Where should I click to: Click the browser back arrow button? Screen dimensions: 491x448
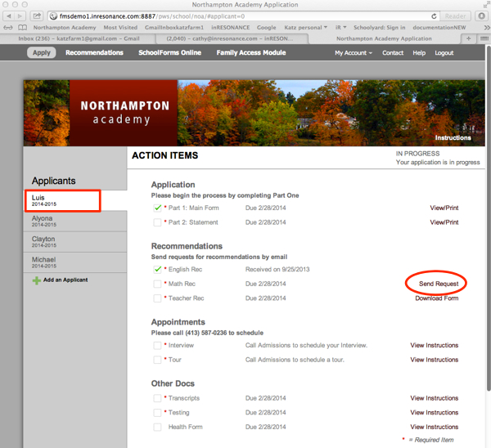click(9, 16)
